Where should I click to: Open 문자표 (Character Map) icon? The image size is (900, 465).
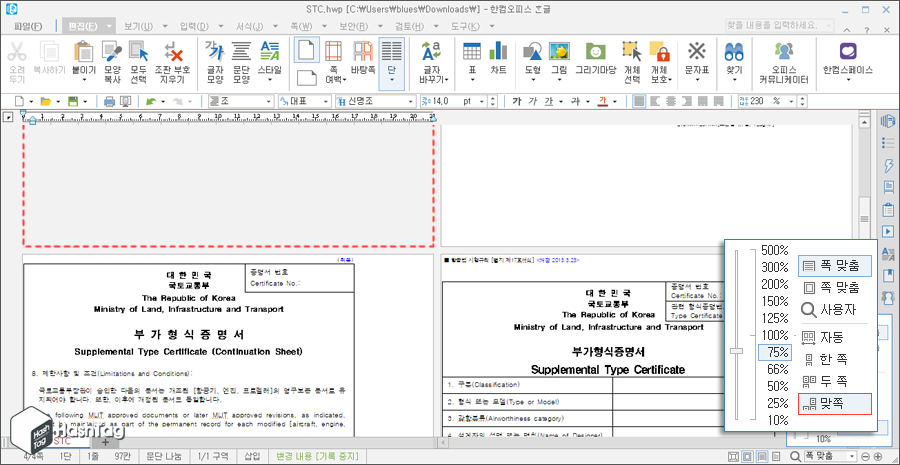click(x=697, y=52)
